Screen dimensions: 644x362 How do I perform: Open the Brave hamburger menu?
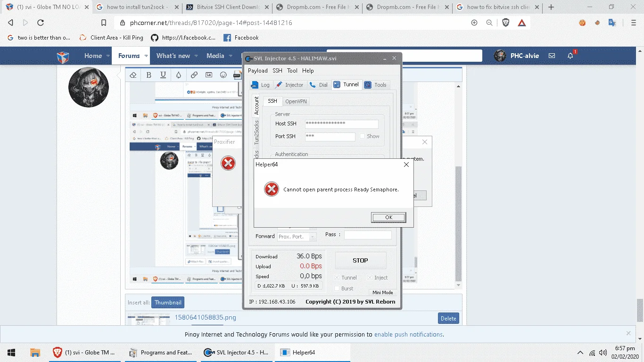(634, 23)
